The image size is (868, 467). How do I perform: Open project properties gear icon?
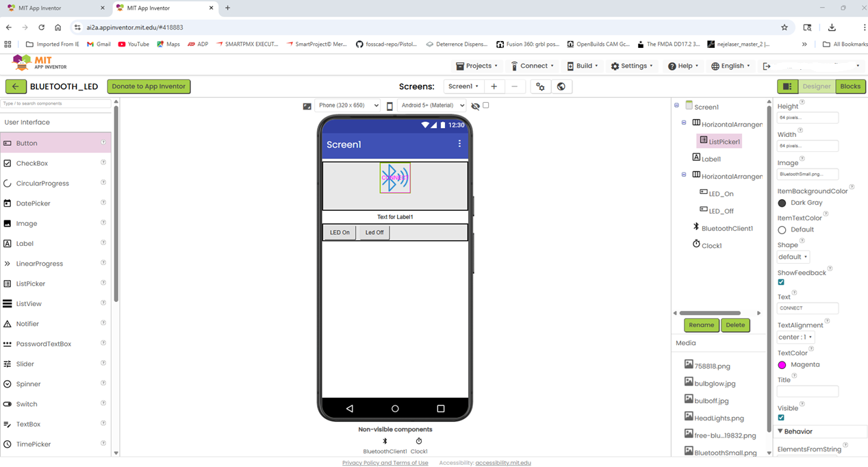(540, 86)
